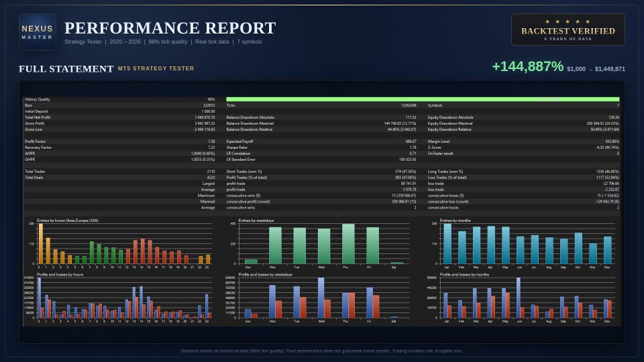Click the Wed blue bar in weekday profits chart

point(321,298)
